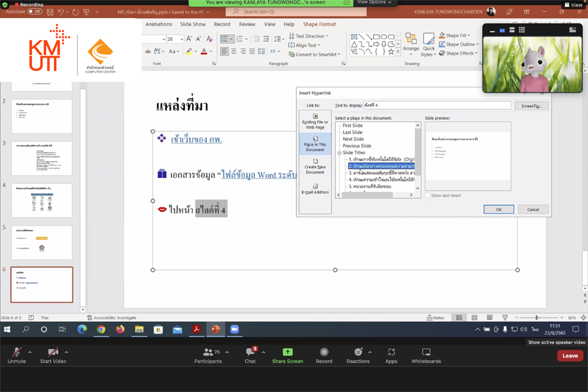Edit the Text to display field
This screenshot has width=588, height=392.
(x=437, y=106)
